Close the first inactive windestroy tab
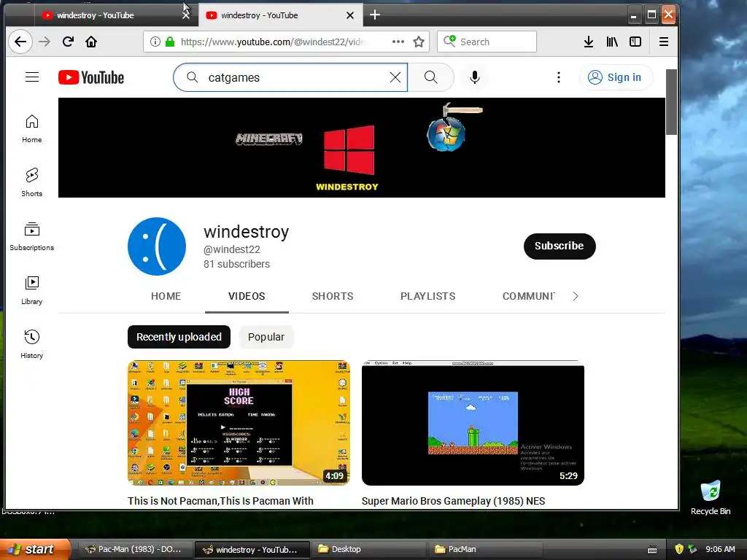 (186, 15)
